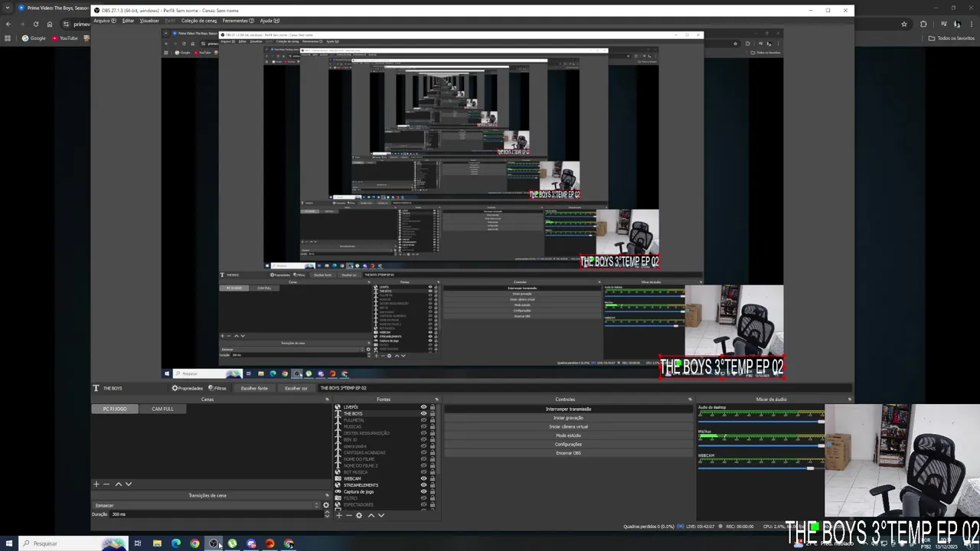Pop out the Cenas dock panel
This screenshot has height=551, width=980.
pos(327,399)
